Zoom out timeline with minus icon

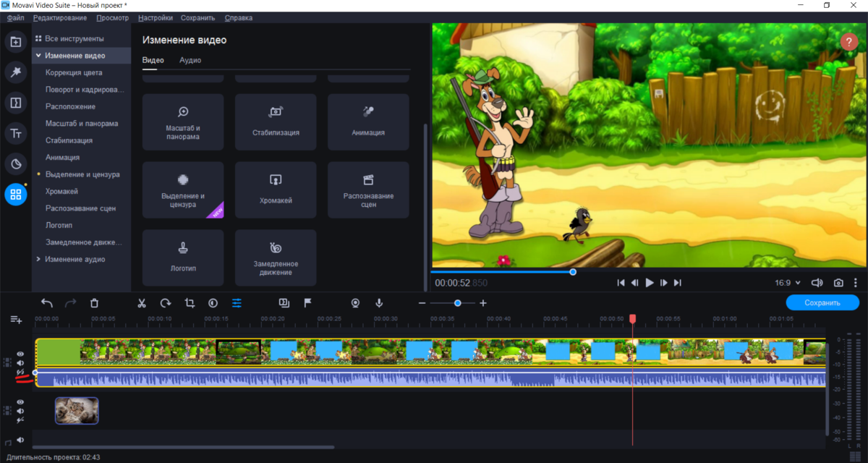pos(422,303)
